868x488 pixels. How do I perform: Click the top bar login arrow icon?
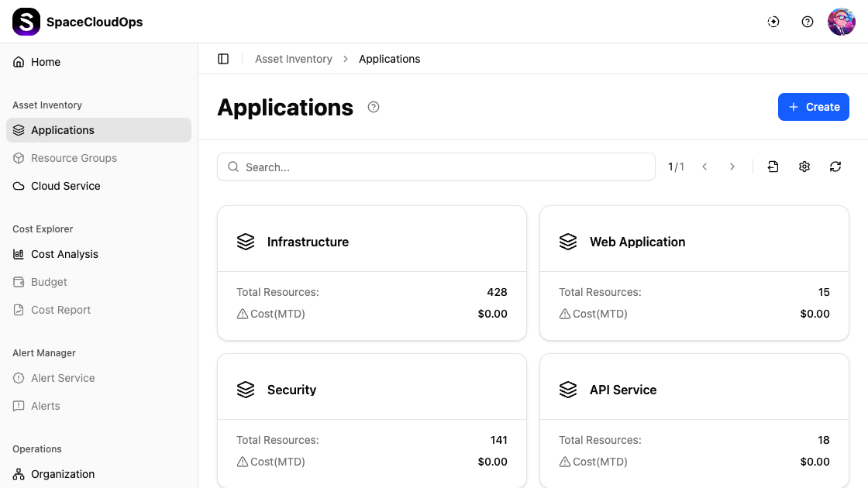coord(773,22)
